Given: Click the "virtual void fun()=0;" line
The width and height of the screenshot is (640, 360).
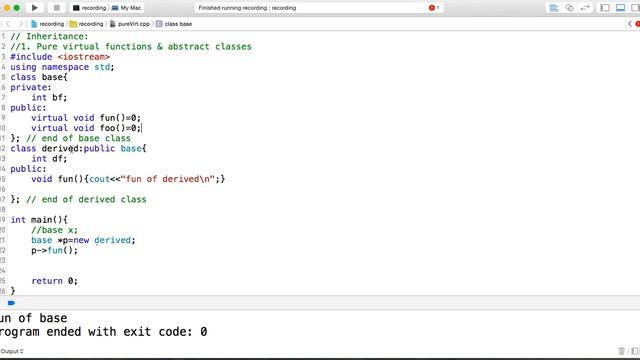Looking at the screenshot, I should point(86,118).
